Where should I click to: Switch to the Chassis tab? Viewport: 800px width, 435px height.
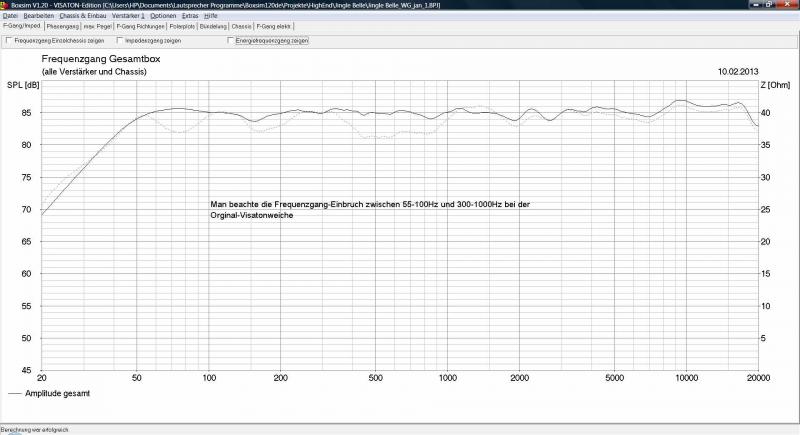[x=242, y=26]
